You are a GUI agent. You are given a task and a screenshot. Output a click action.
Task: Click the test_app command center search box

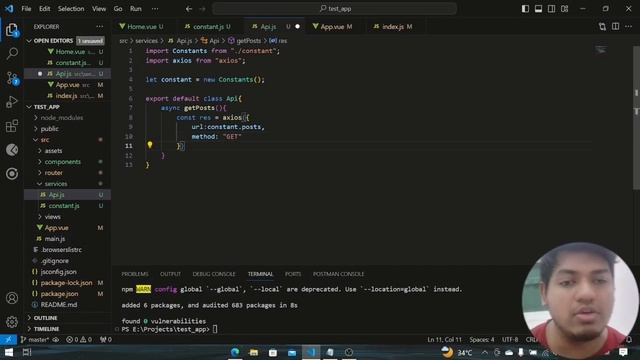point(335,9)
